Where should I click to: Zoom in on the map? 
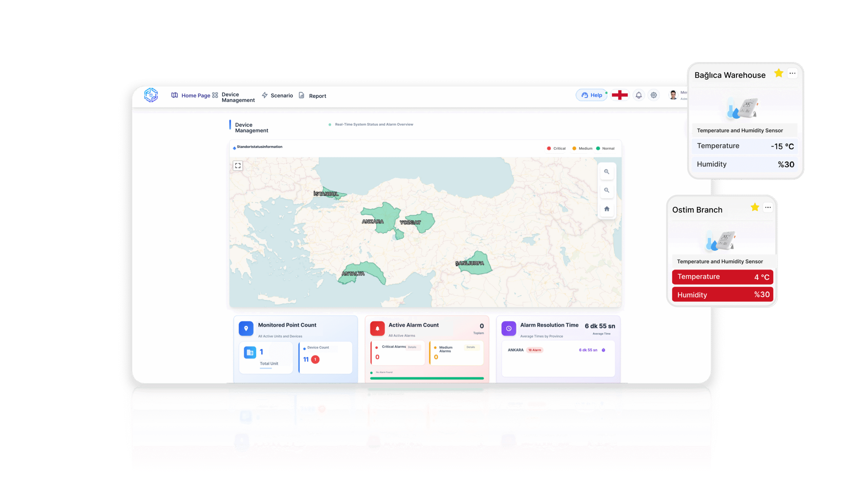pos(607,172)
